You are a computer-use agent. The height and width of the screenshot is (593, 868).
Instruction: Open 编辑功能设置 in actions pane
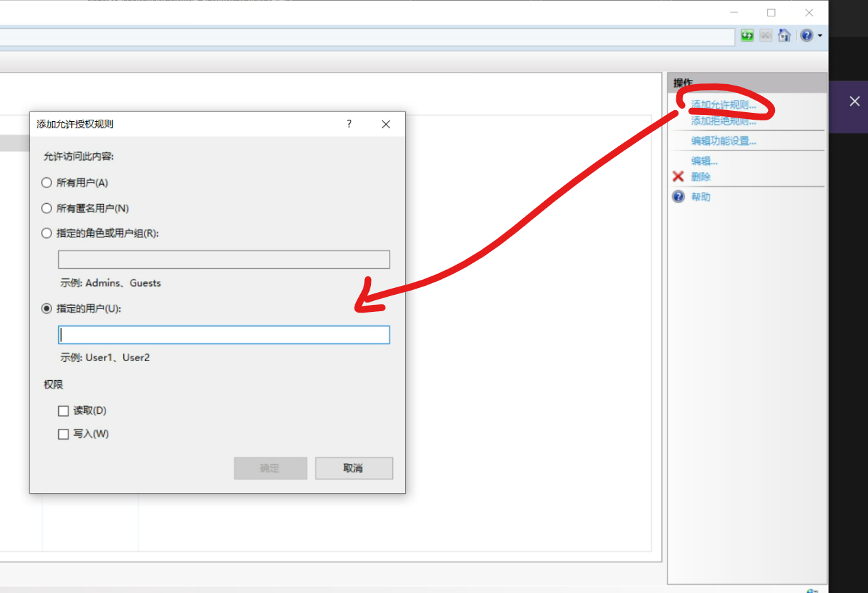coord(723,141)
